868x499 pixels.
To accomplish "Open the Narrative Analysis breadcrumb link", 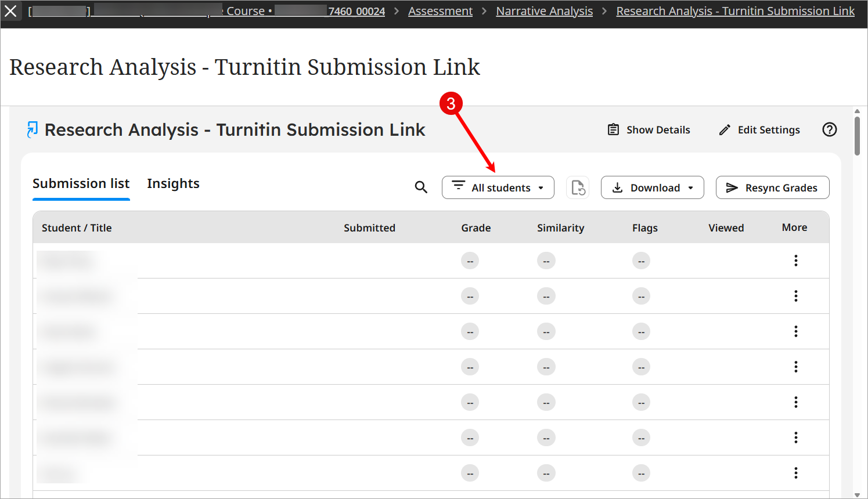I will click(545, 11).
